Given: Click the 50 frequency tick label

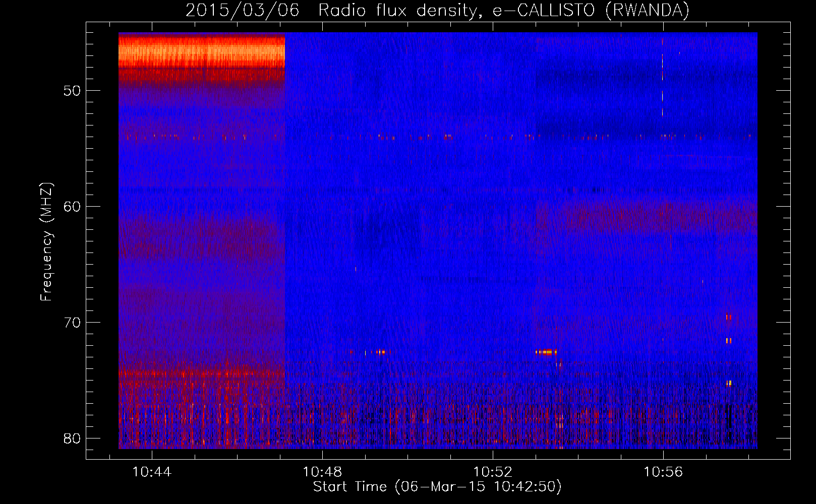Looking at the screenshot, I should (72, 91).
